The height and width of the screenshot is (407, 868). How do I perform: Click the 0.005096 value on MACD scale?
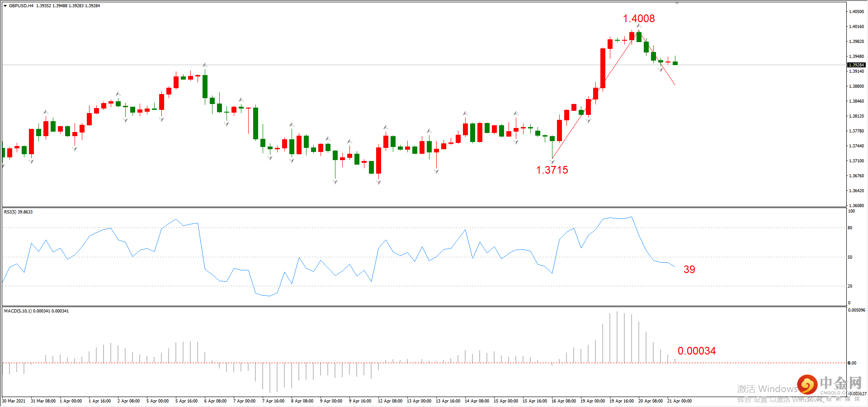pos(857,310)
